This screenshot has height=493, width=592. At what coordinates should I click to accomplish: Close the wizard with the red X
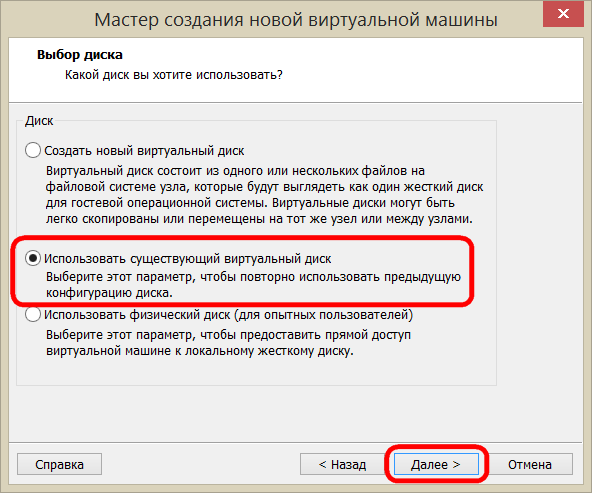563,14
